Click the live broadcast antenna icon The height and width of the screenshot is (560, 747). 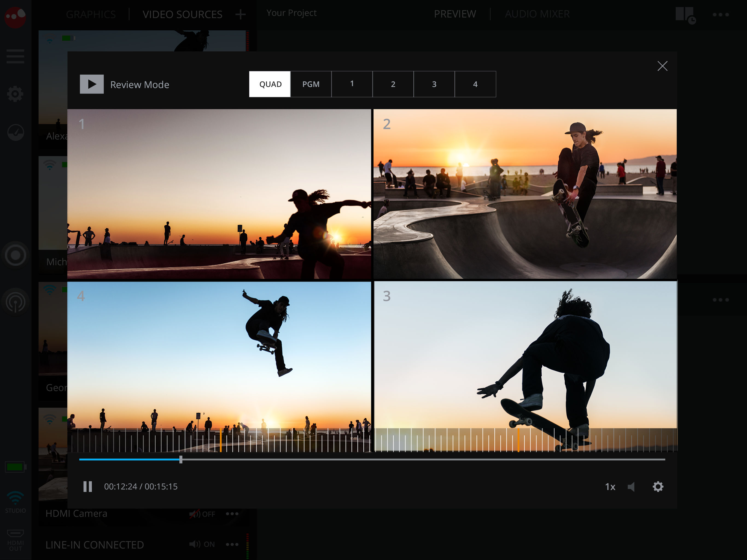[15, 302]
